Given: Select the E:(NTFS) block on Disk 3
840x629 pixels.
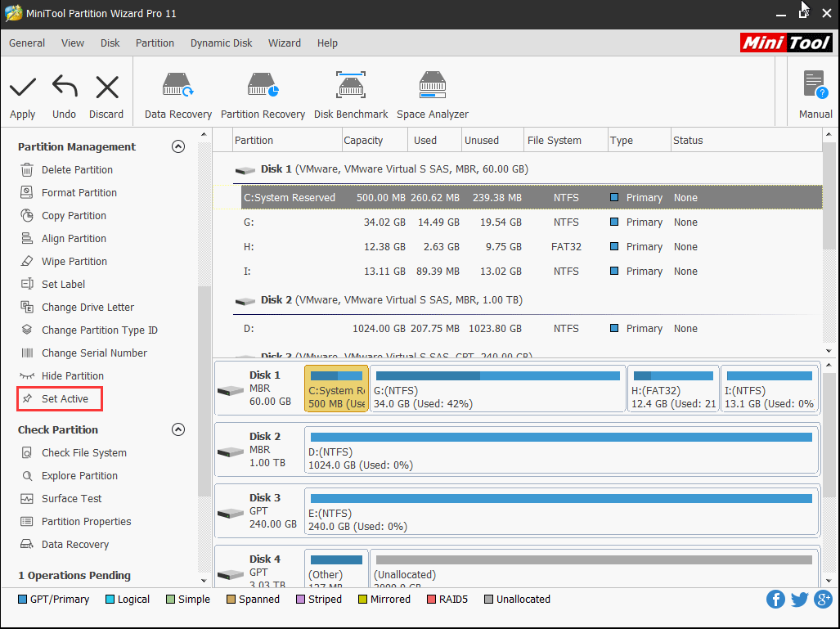Looking at the screenshot, I should (561, 512).
